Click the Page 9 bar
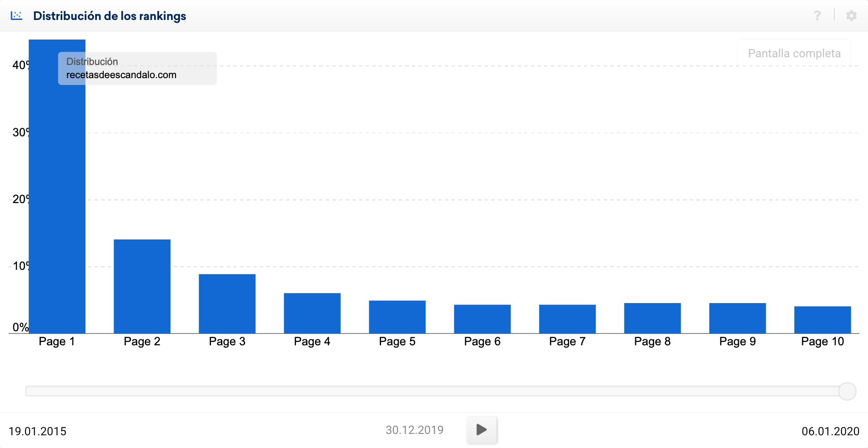 pyautogui.click(x=737, y=318)
